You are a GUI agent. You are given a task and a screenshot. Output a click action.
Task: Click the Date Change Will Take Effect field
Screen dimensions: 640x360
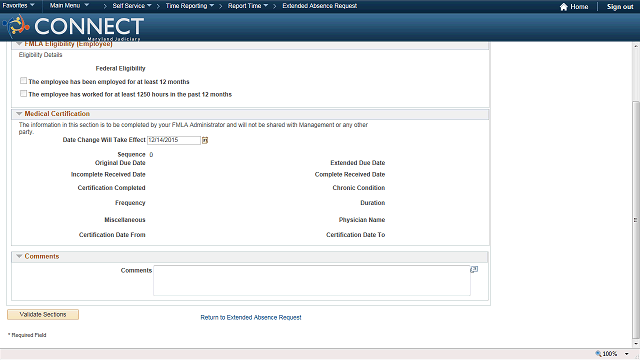tap(174, 140)
